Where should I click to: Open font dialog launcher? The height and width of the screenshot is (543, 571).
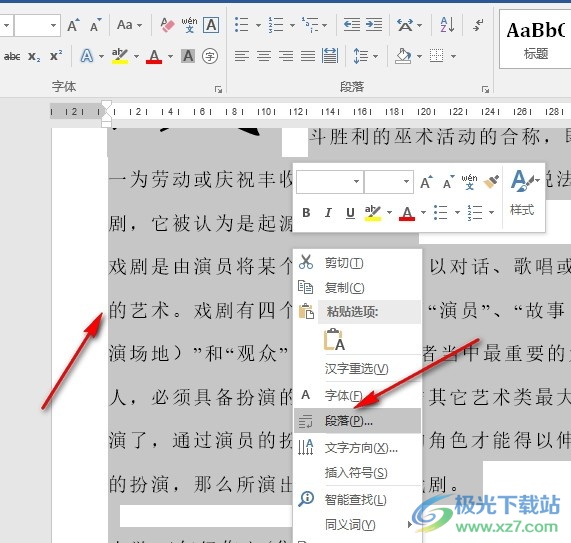point(218,89)
